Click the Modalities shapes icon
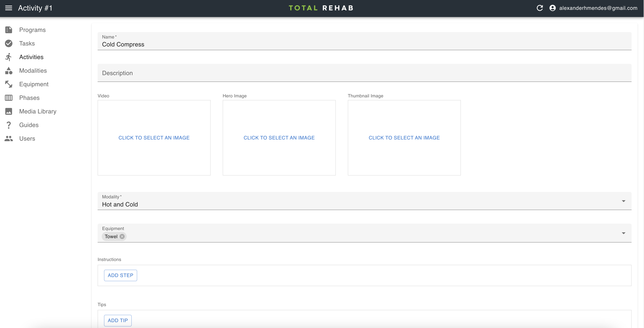This screenshot has width=644, height=328. click(x=8, y=71)
